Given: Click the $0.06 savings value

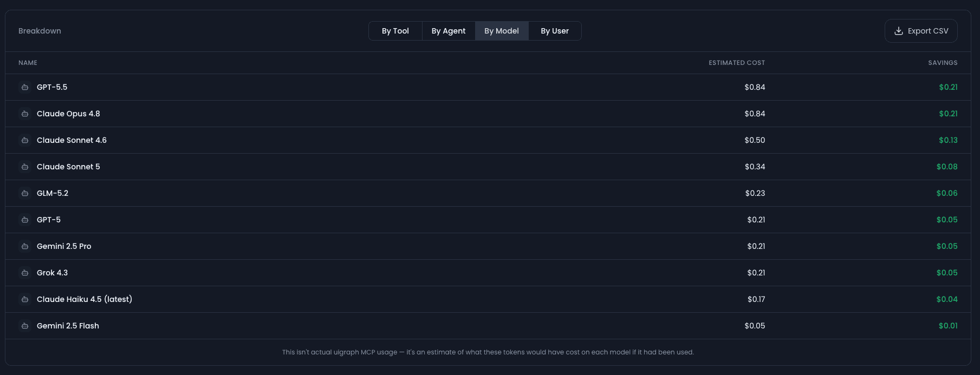Looking at the screenshot, I should [x=947, y=193].
